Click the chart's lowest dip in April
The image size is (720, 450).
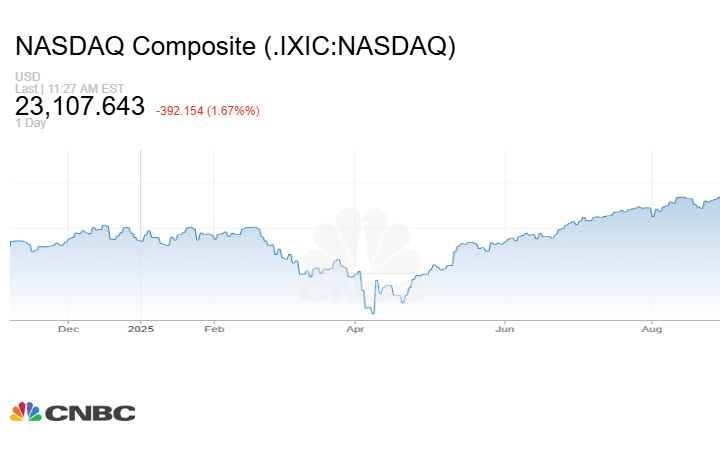[x=372, y=312]
